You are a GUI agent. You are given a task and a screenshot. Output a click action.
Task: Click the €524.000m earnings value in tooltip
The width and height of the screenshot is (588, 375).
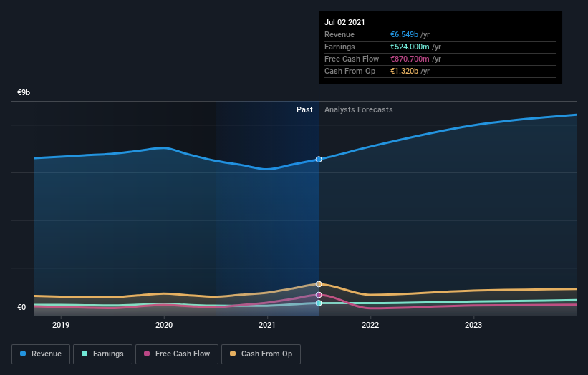(x=410, y=47)
